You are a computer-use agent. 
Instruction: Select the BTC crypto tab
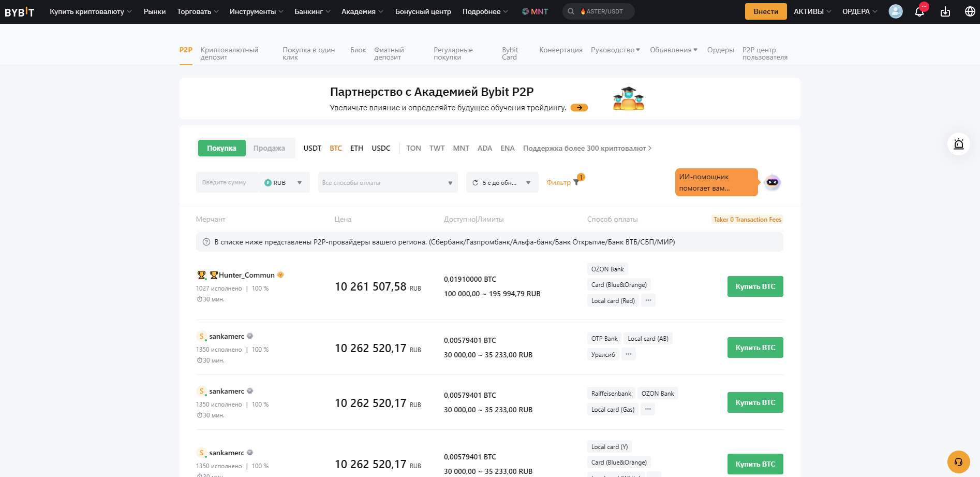coord(336,148)
